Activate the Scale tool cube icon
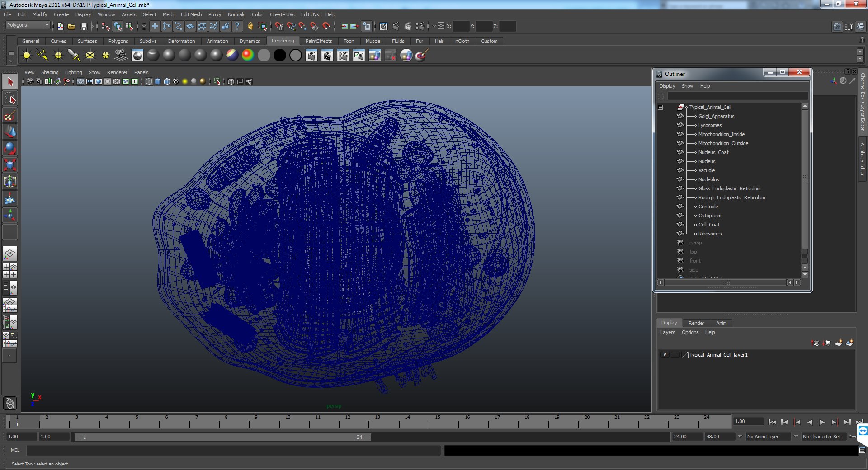This screenshot has height=470, width=868. coord(10,165)
